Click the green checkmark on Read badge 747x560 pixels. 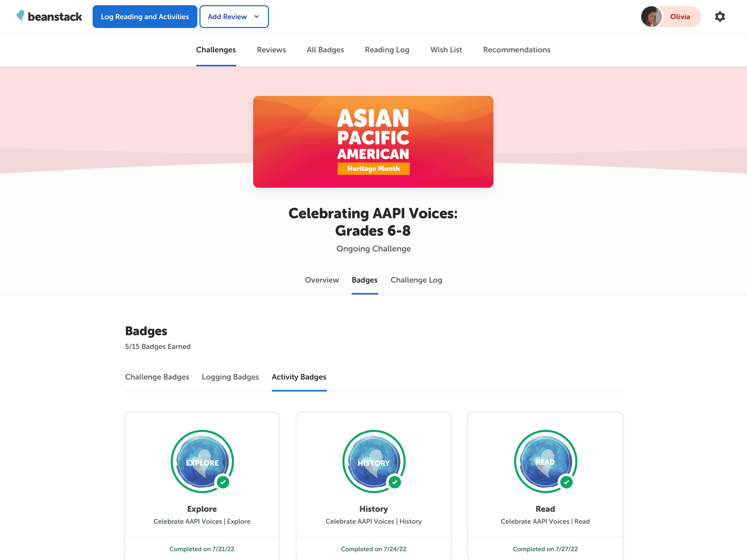point(566,482)
